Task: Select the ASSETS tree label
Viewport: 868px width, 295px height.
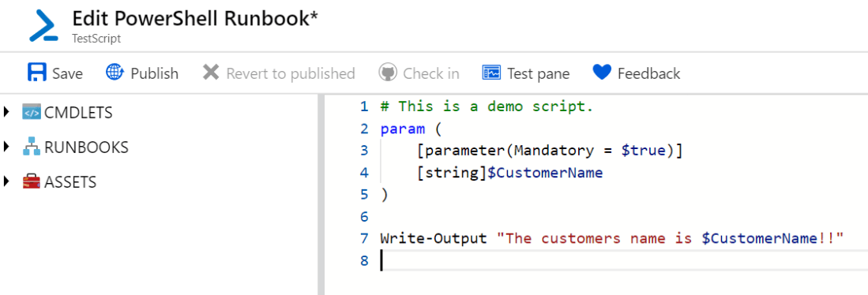Action: point(70,182)
